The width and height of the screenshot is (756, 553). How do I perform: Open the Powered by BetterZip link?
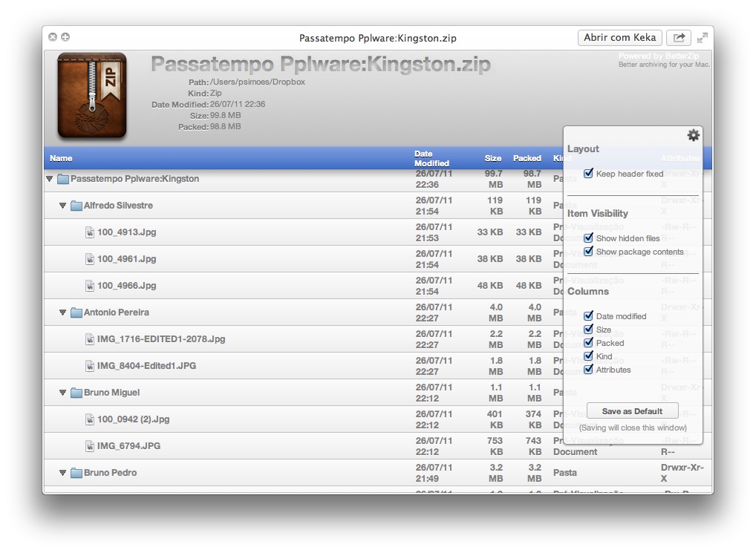coord(659,56)
